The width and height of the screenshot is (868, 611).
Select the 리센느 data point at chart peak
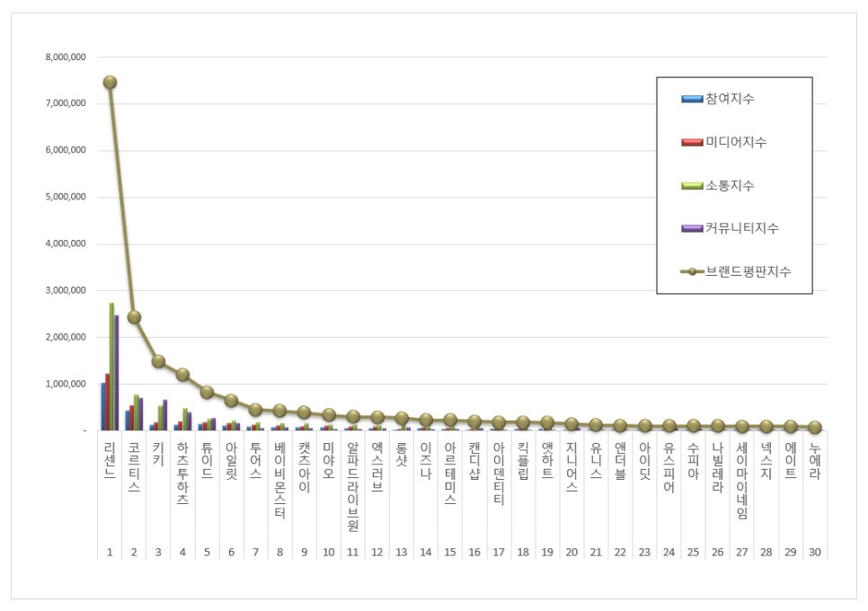pos(110,83)
